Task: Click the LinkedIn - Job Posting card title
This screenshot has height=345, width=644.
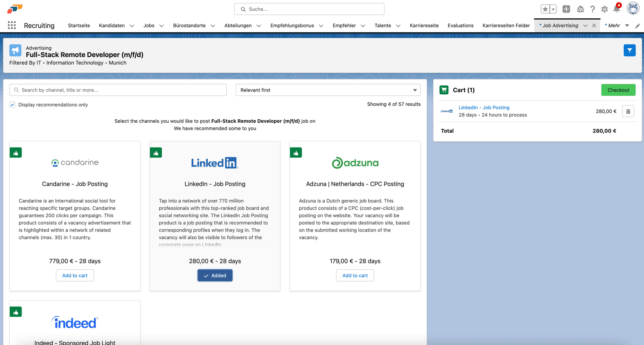Action: [215, 184]
